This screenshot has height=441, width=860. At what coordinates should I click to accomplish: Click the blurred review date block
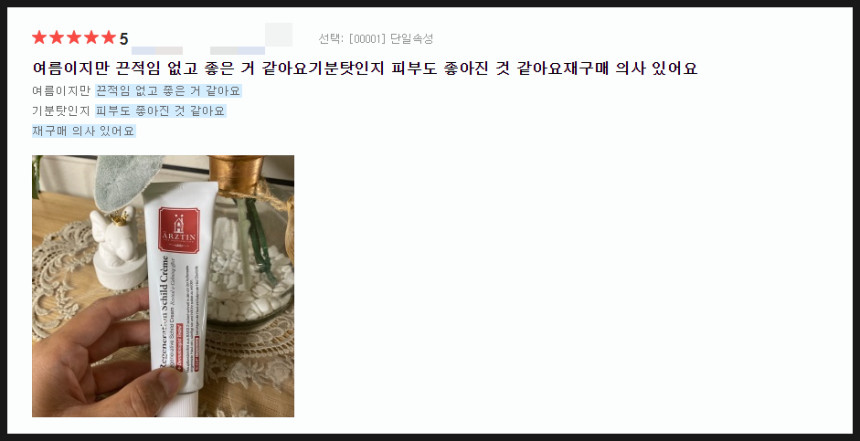click(237, 50)
